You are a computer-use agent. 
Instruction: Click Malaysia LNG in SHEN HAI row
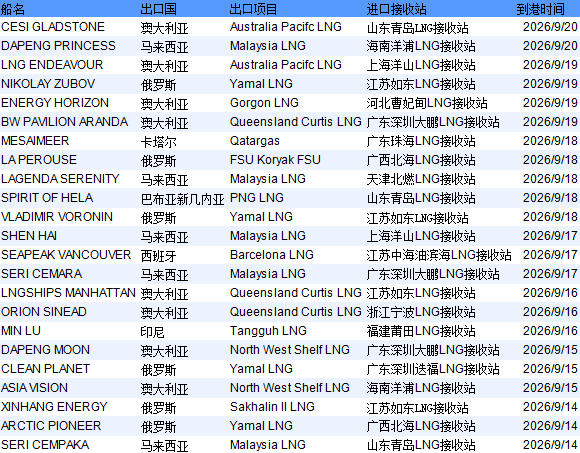pos(267,236)
